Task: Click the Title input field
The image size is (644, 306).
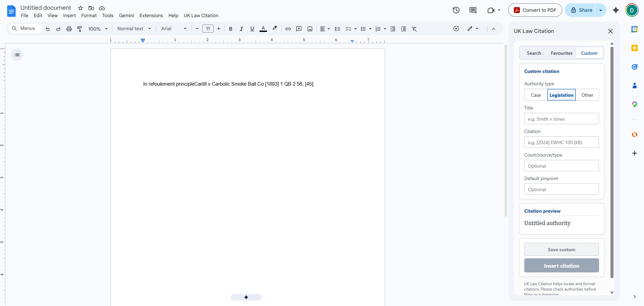Action: (561, 119)
